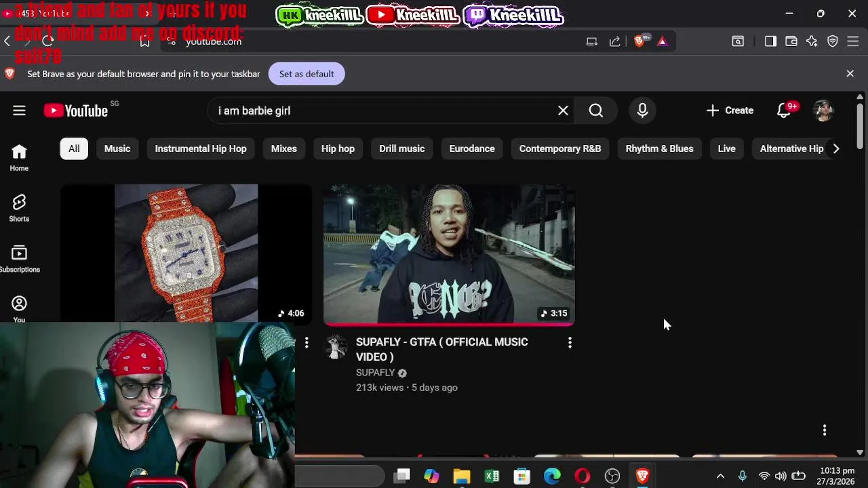Go to Home in the sidebar

pyautogui.click(x=19, y=158)
